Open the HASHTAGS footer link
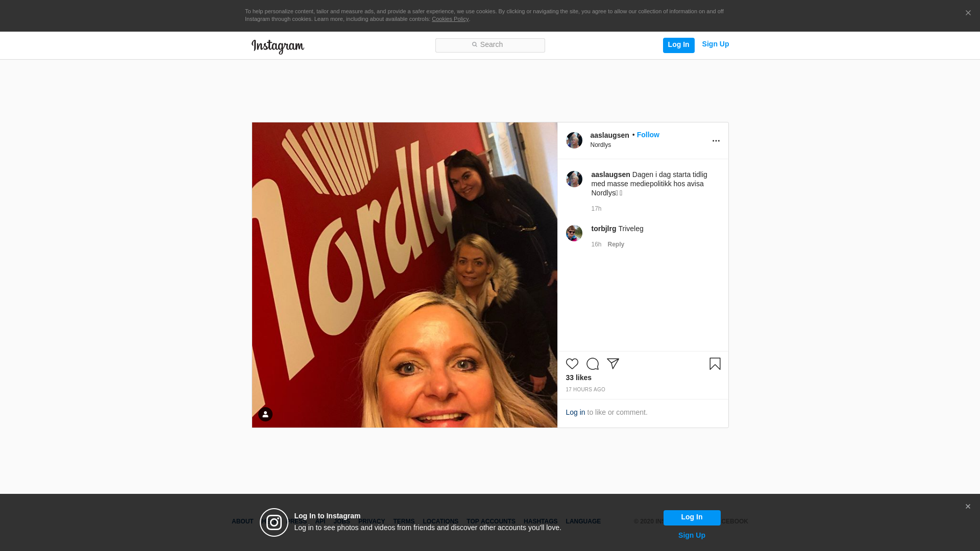The height and width of the screenshot is (551, 980). coord(541,521)
